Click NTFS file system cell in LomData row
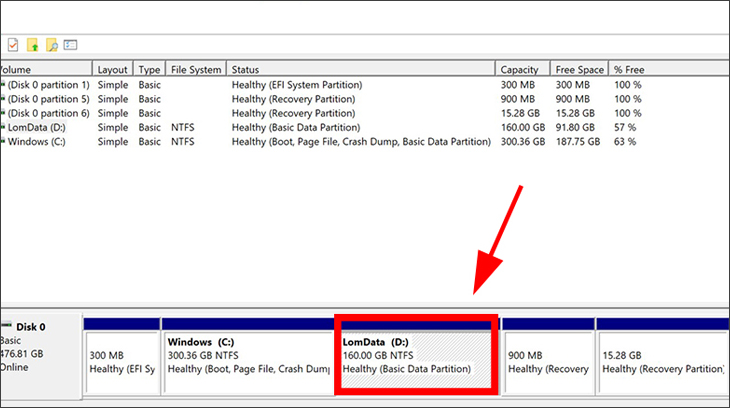 (182, 127)
